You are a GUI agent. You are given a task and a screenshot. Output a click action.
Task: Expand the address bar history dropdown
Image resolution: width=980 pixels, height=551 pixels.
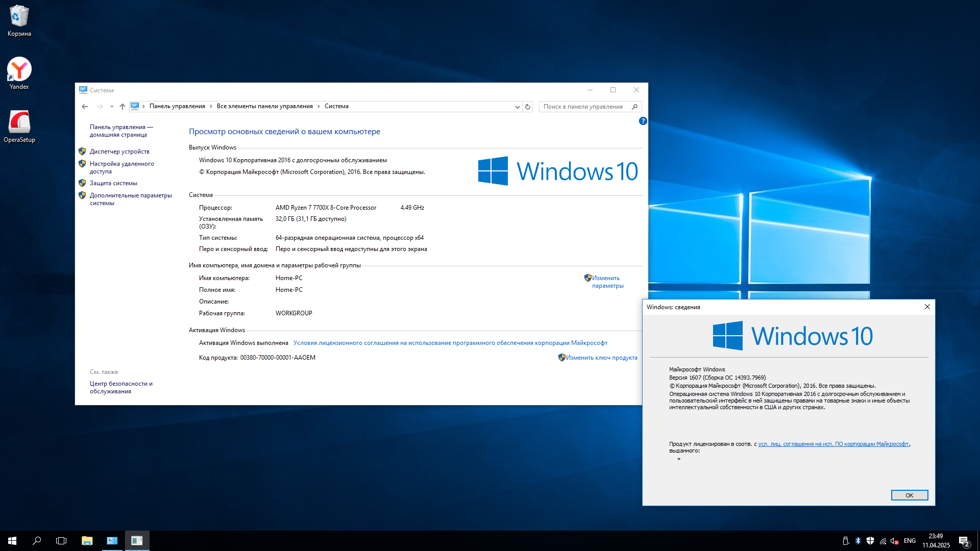(517, 107)
